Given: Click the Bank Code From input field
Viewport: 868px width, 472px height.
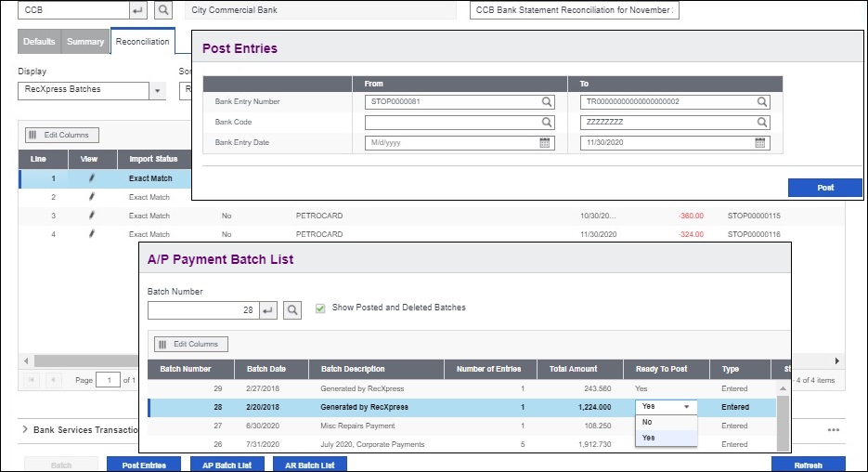Looking at the screenshot, I should pos(452,123).
